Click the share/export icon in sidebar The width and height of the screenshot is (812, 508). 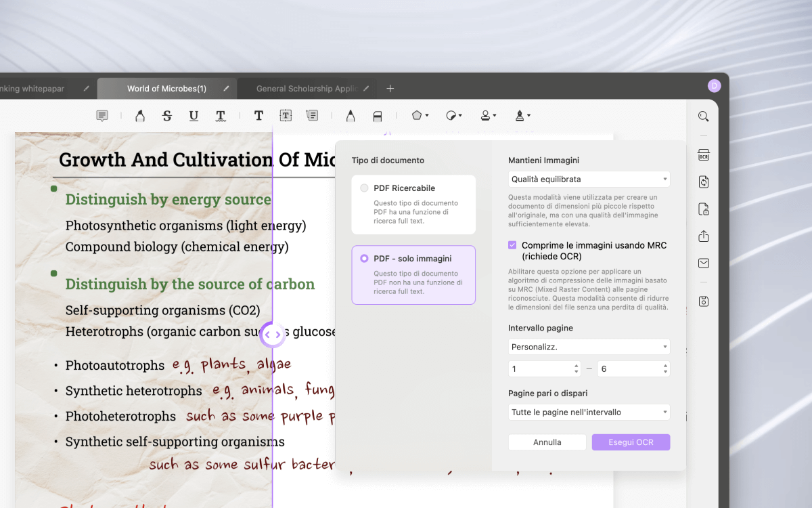point(704,236)
